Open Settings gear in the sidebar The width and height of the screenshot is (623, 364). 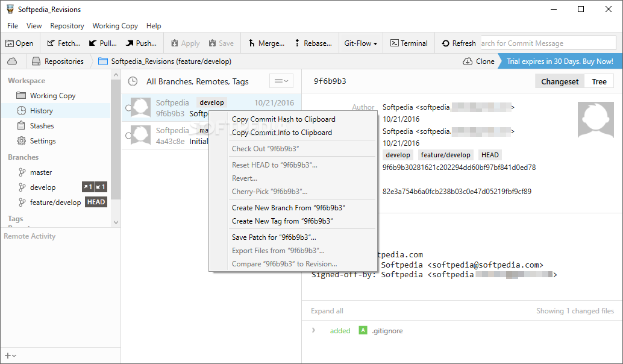[x=21, y=141]
